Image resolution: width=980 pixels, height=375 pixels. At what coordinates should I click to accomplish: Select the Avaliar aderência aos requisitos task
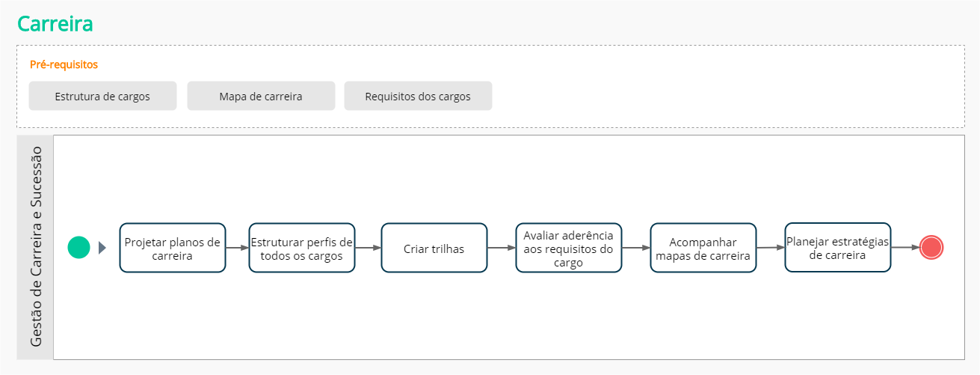pos(568,248)
